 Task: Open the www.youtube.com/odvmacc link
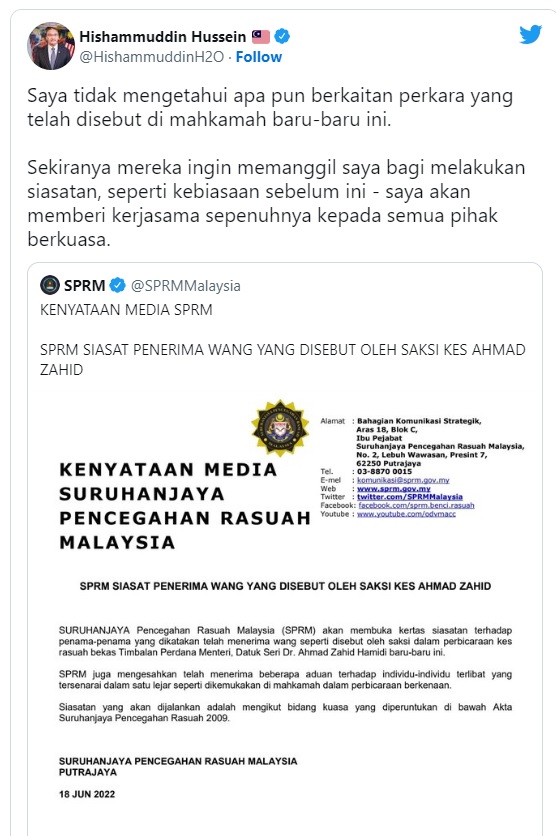click(406, 514)
